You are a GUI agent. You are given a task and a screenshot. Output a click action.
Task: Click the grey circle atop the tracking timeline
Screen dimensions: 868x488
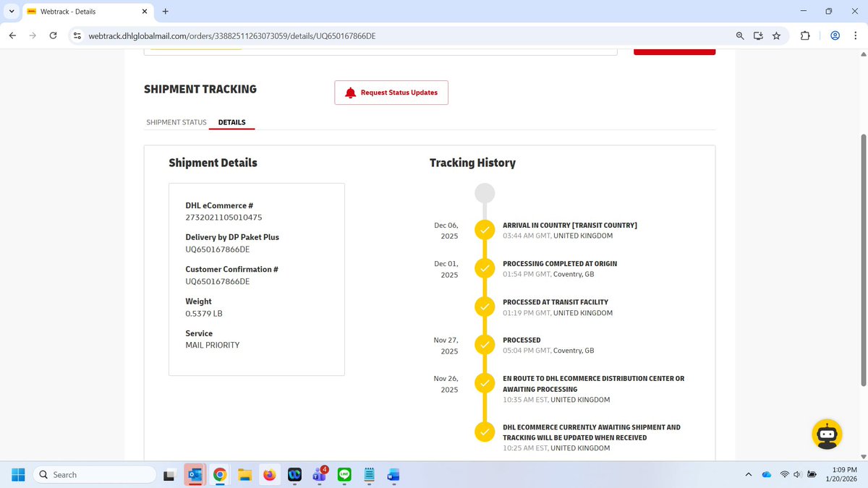click(x=485, y=193)
